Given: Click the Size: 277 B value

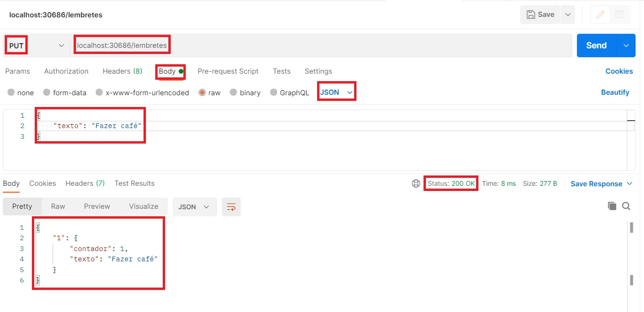Looking at the screenshot, I should pos(540,183).
